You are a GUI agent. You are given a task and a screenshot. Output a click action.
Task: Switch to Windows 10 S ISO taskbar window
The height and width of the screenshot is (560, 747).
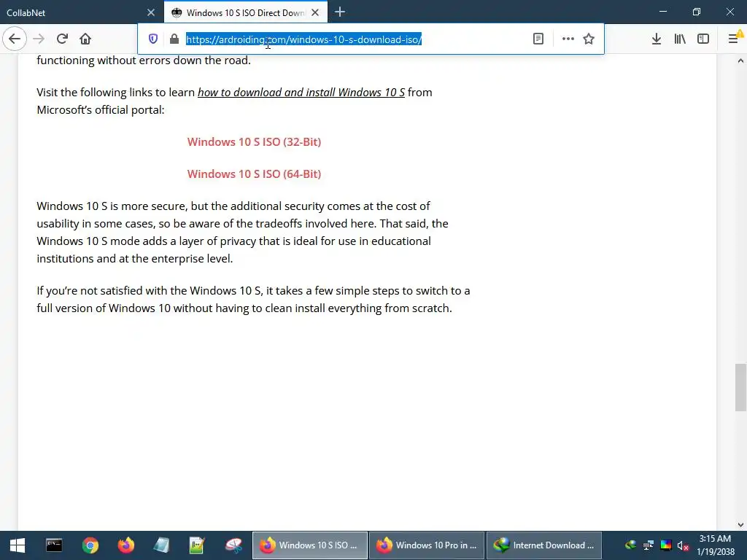309,545
